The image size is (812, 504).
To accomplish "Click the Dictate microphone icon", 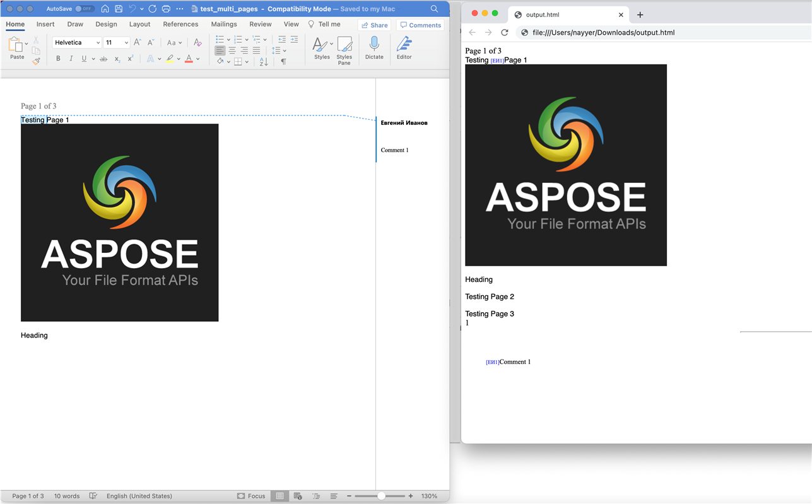I will coord(374,44).
